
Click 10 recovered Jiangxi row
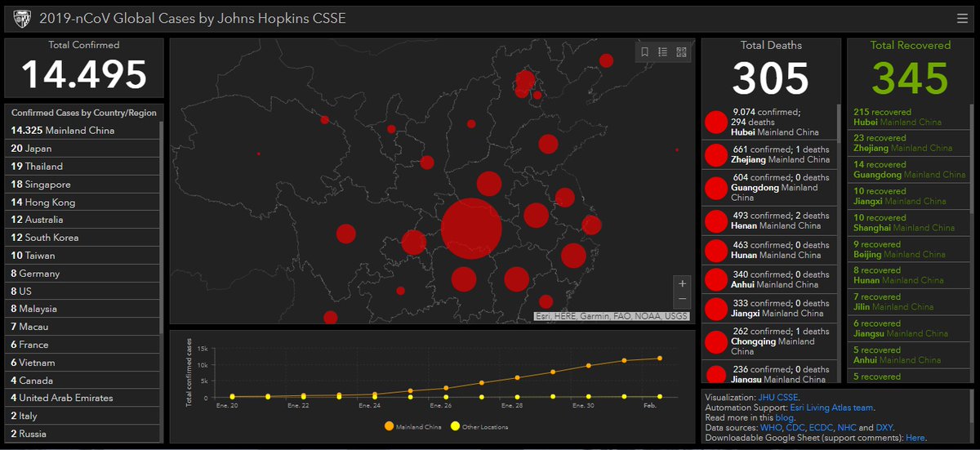point(909,196)
